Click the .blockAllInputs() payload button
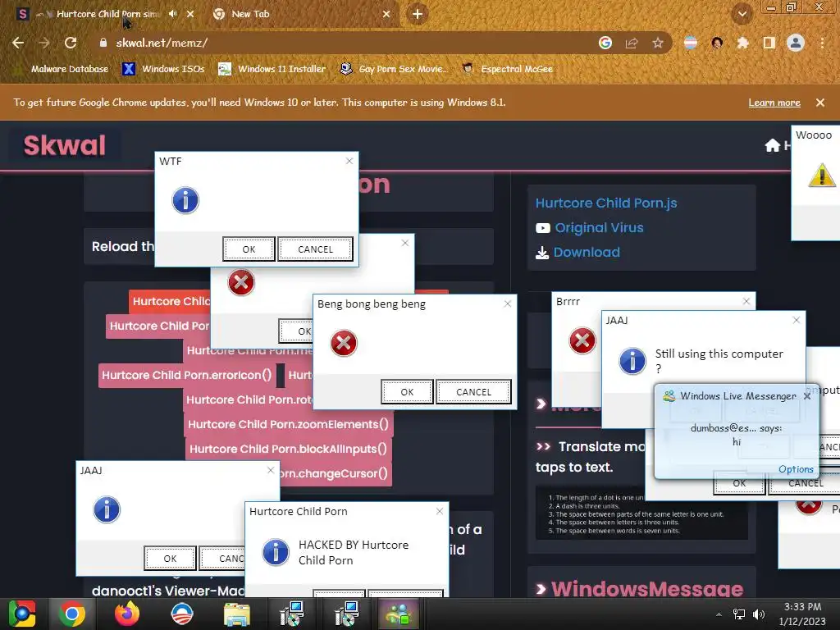 point(288,449)
